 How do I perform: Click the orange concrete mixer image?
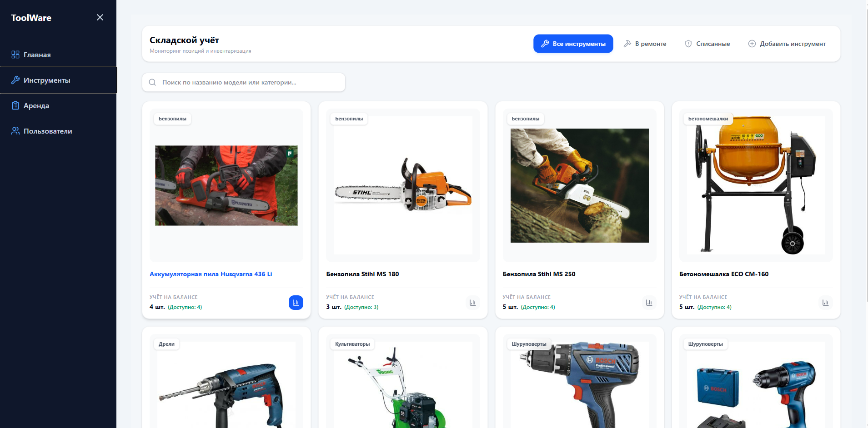click(x=756, y=185)
